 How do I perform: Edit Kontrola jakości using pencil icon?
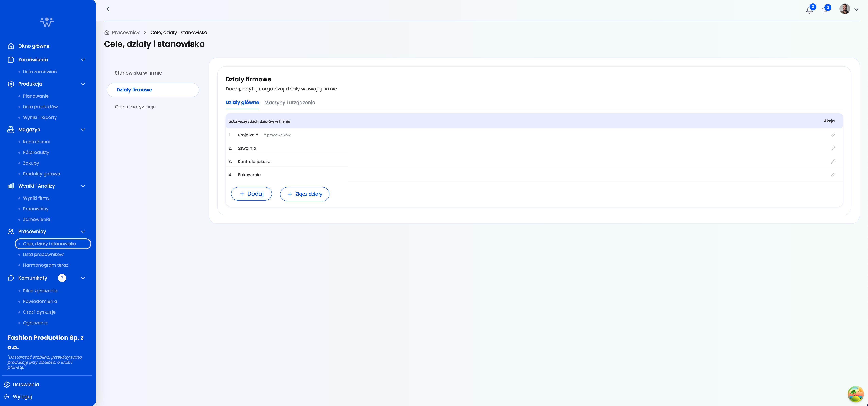point(833,162)
